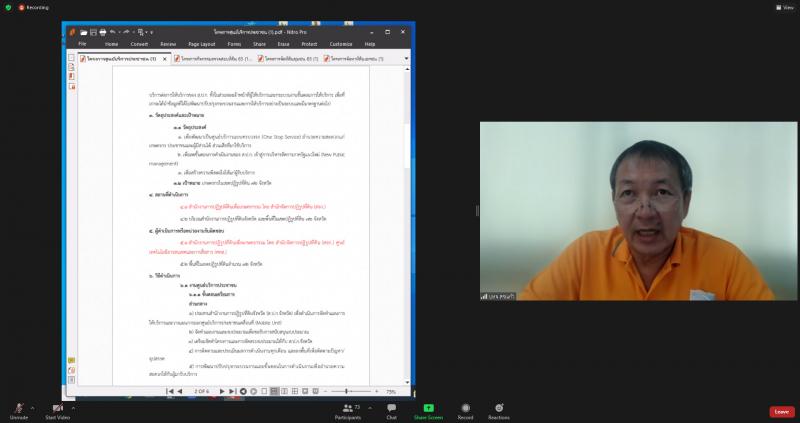
Task: Open quick access toolbar customize arrow
Action: 152,32
